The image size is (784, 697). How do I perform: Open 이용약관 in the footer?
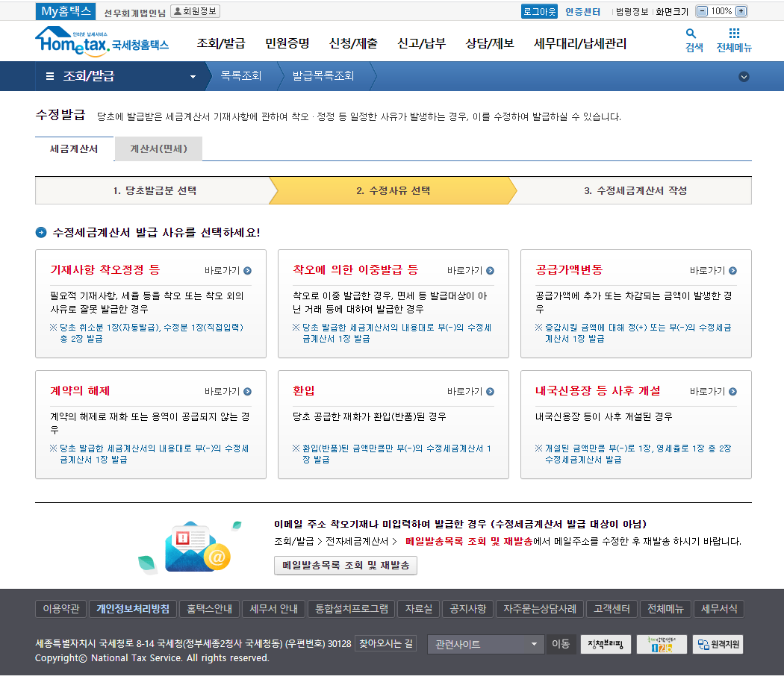tap(61, 608)
